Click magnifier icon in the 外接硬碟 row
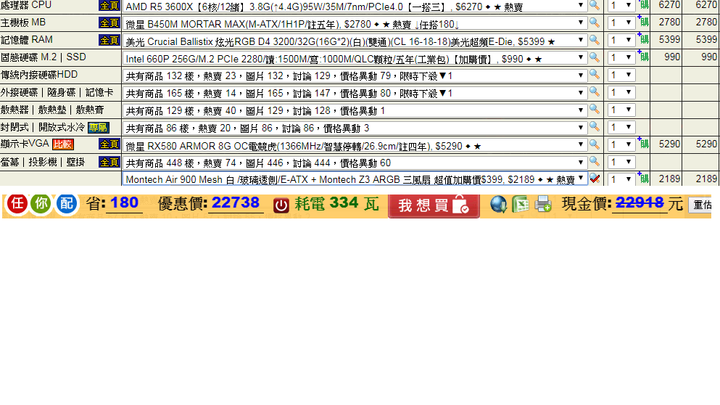 [594, 92]
